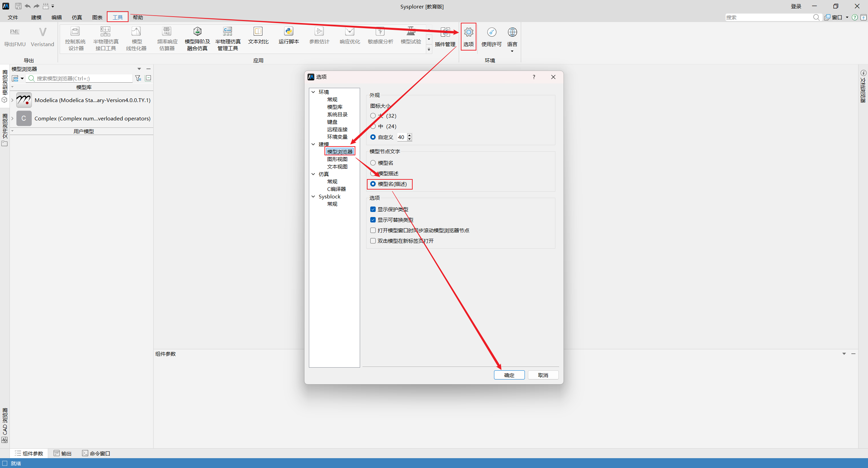Open the 参数估计 tool

click(319, 35)
